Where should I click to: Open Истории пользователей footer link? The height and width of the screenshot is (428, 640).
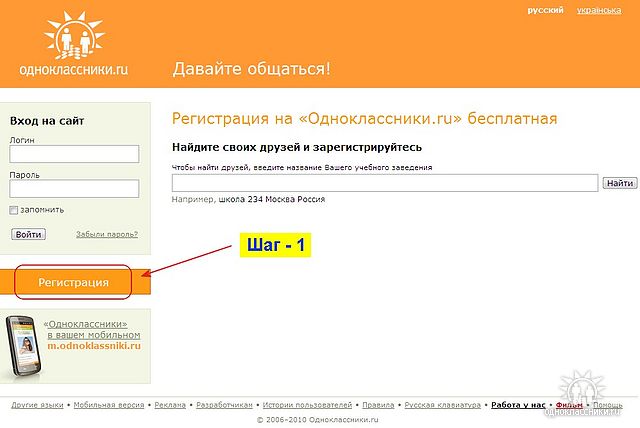(307, 405)
